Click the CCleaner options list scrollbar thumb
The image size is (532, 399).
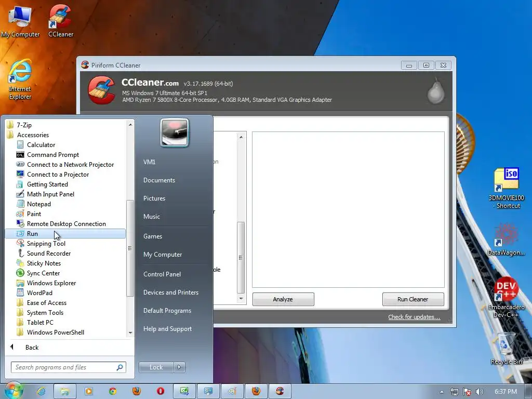click(241, 258)
